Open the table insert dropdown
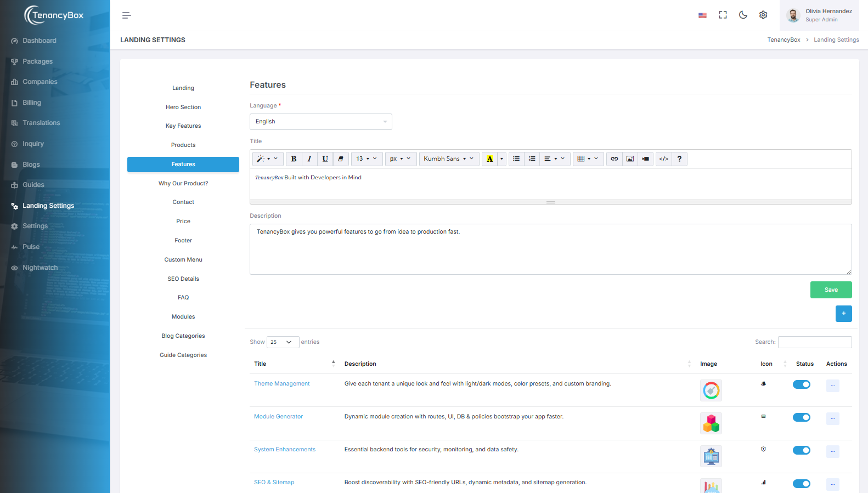Viewport: 868px width, 493px height. [x=588, y=159]
